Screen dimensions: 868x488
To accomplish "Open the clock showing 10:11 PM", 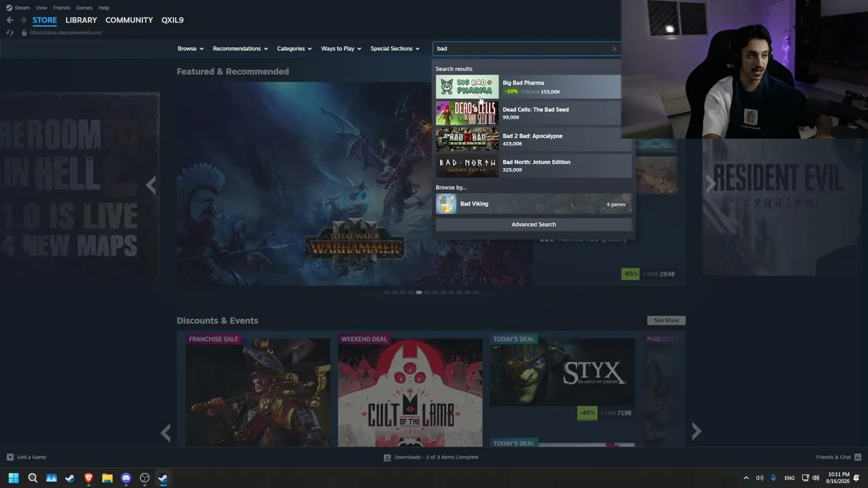I will [837, 478].
